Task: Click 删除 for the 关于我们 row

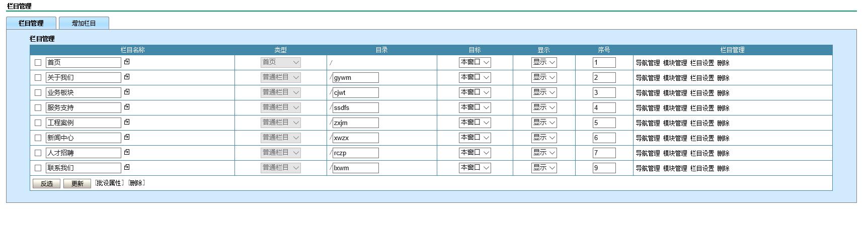Action: (x=723, y=78)
